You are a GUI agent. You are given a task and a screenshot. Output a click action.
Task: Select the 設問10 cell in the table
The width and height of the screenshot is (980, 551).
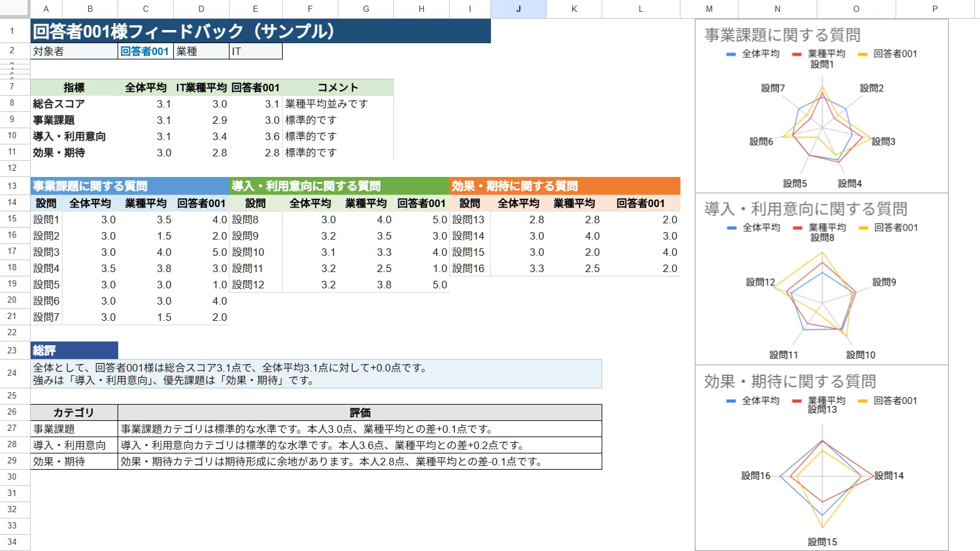256,252
